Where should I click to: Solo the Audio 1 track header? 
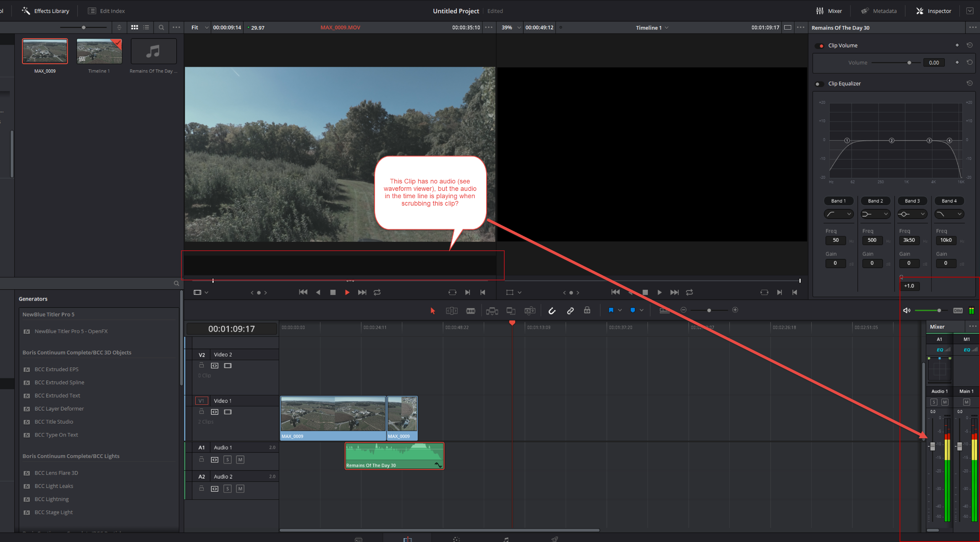point(228,460)
